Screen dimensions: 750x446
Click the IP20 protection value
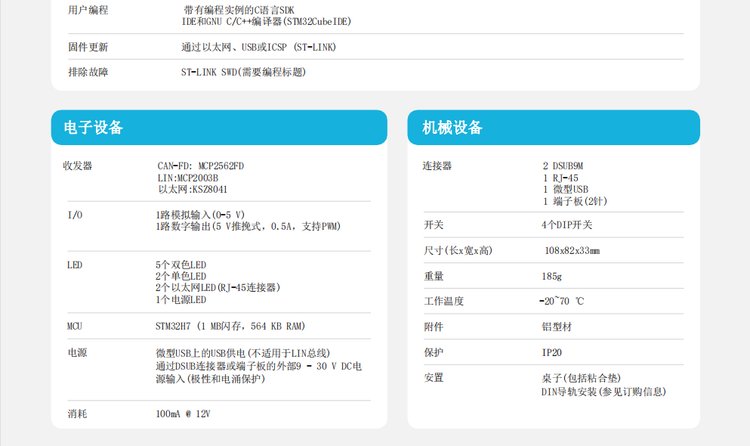click(x=552, y=352)
